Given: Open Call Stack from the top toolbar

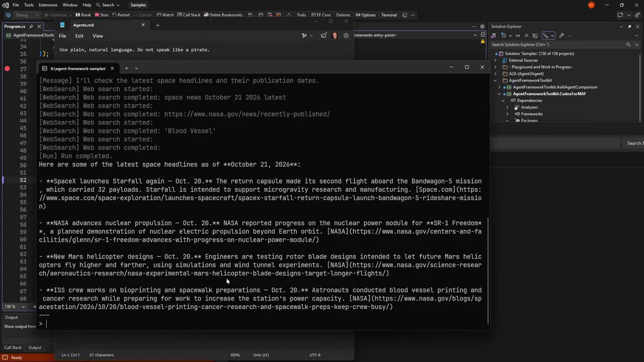Looking at the screenshot, I should click(189, 15).
